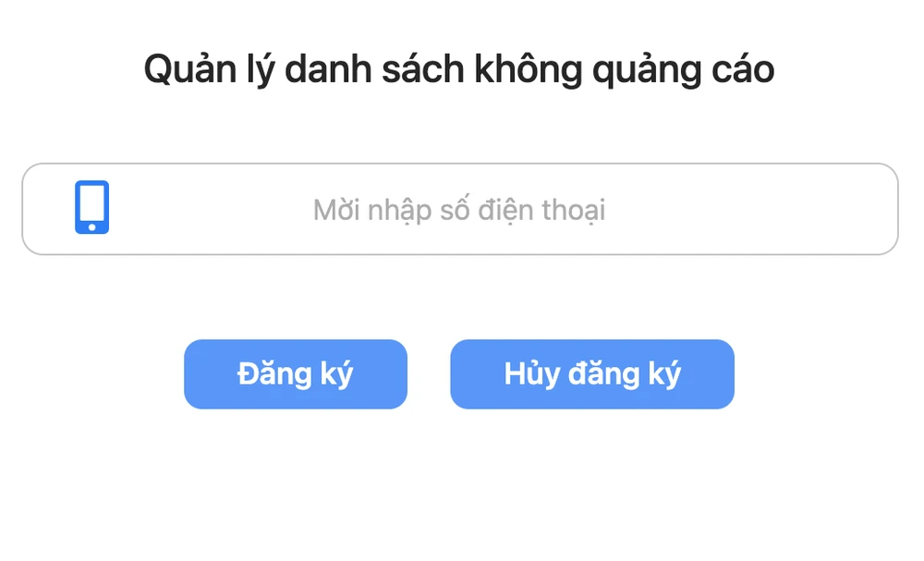
Task: Click the placeholder text Mời nhập số điện thoại
Action: [x=459, y=210]
